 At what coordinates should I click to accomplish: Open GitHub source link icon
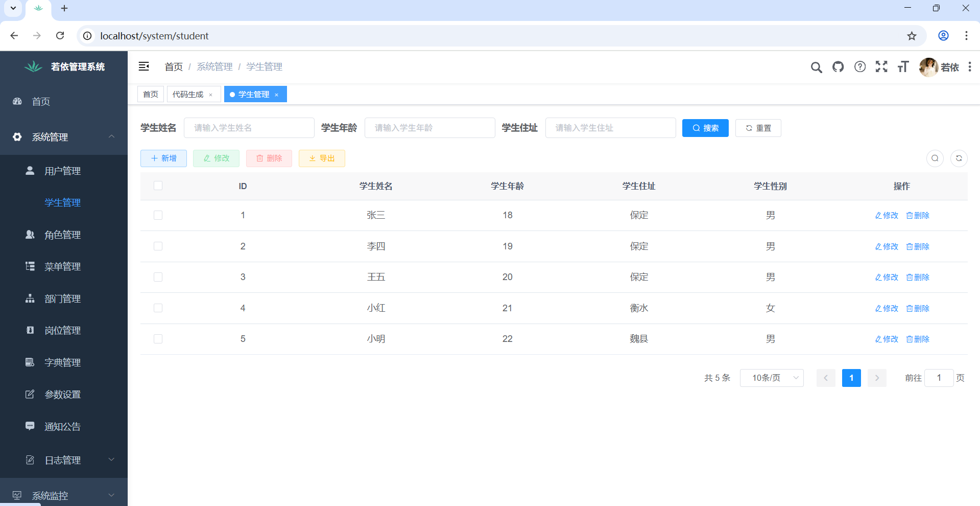(x=838, y=66)
